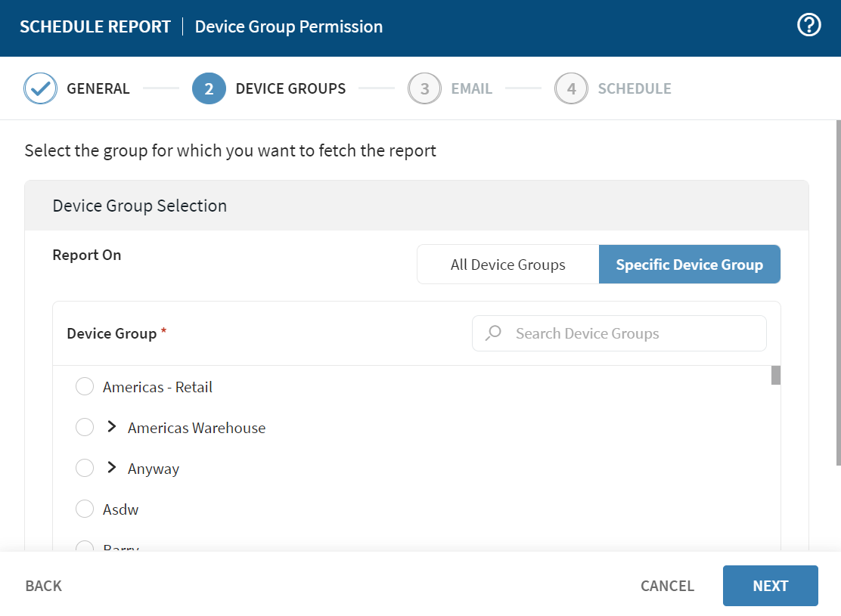
Task: Go to the Schedule step label
Action: click(x=634, y=88)
